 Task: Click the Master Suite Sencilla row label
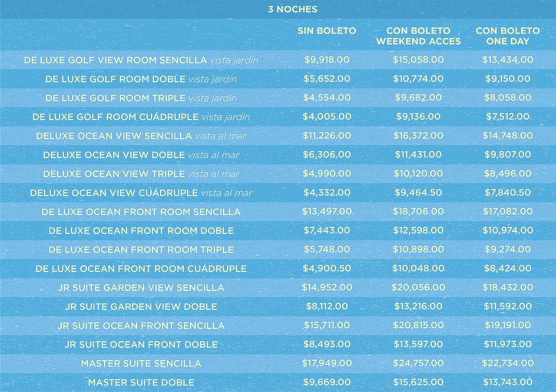click(141, 363)
